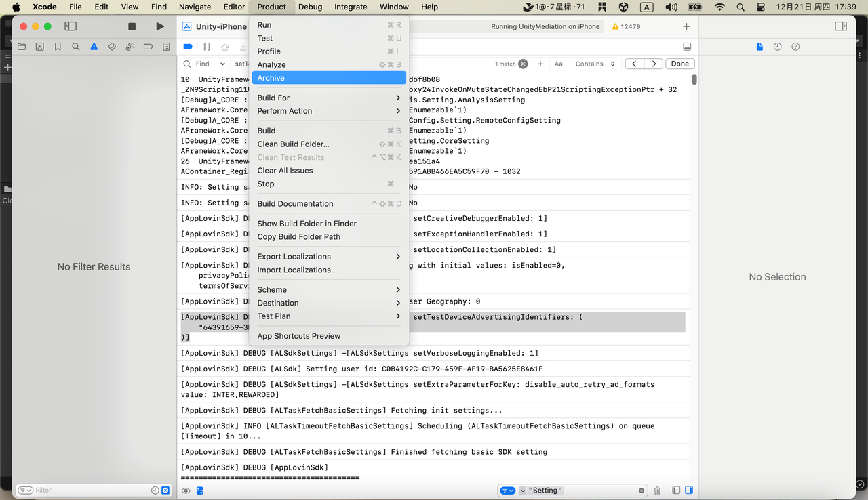
Task: Expand the Perform Action submenu
Action: click(x=329, y=111)
